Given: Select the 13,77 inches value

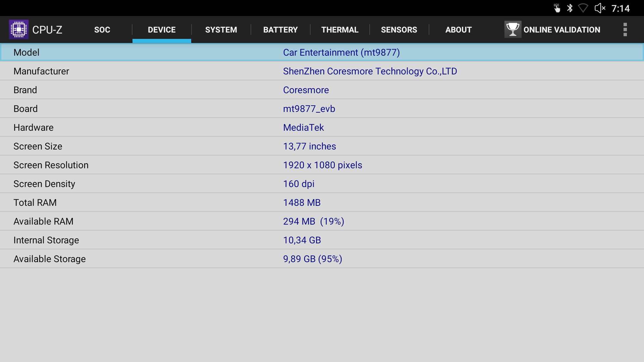Looking at the screenshot, I should 310,146.
